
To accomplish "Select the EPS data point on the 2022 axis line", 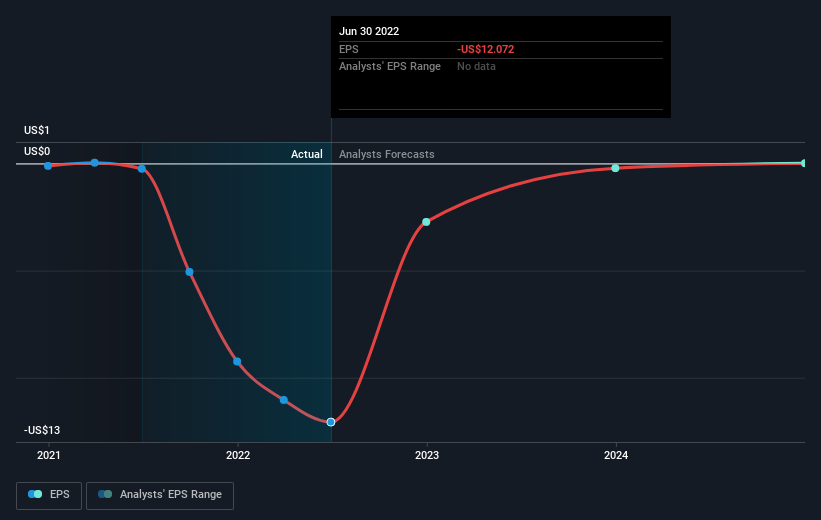I will [x=237, y=361].
